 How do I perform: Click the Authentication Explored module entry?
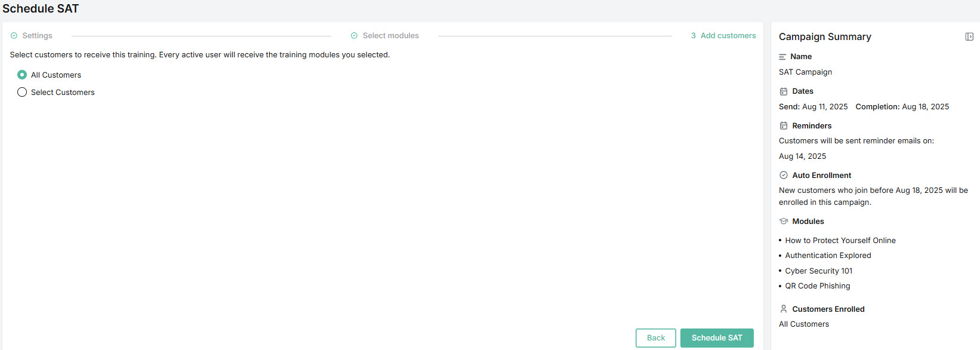(828, 256)
